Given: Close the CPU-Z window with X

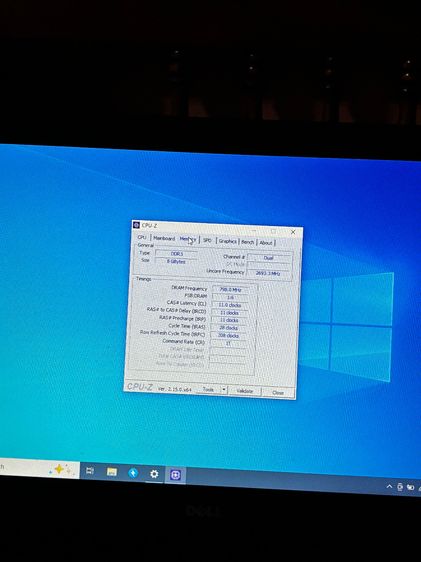Looking at the screenshot, I should [293, 232].
